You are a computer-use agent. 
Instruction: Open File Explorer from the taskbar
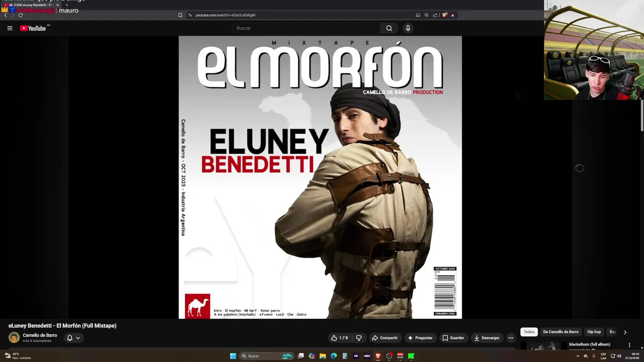[323, 356]
